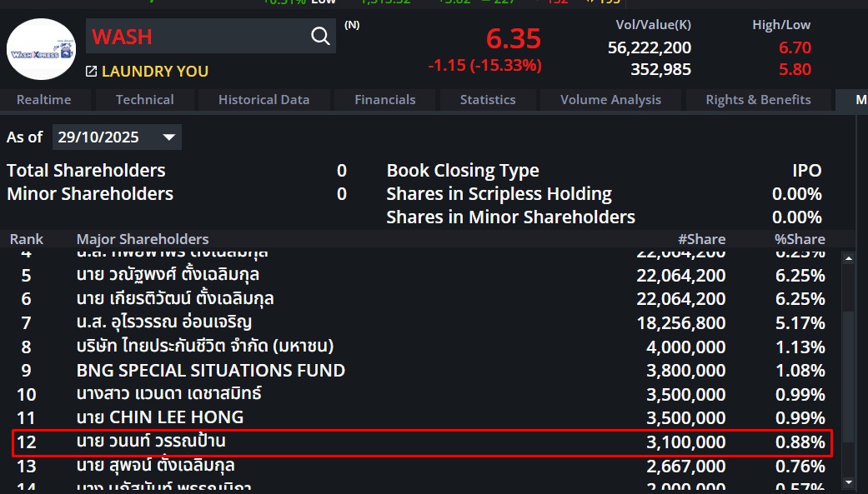Image resolution: width=868 pixels, height=494 pixels.
Task: Click the WASH symbol search field
Action: coord(196,37)
